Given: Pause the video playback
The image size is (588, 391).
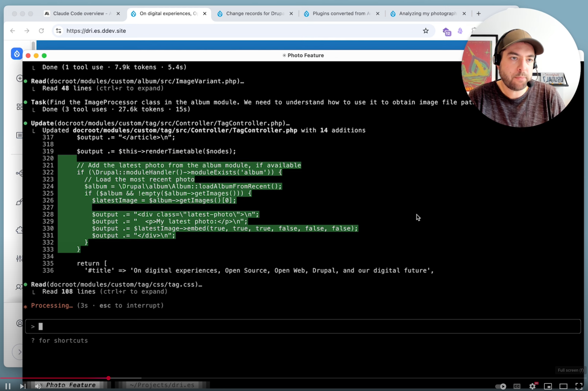Looking at the screenshot, I should [8, 386].
